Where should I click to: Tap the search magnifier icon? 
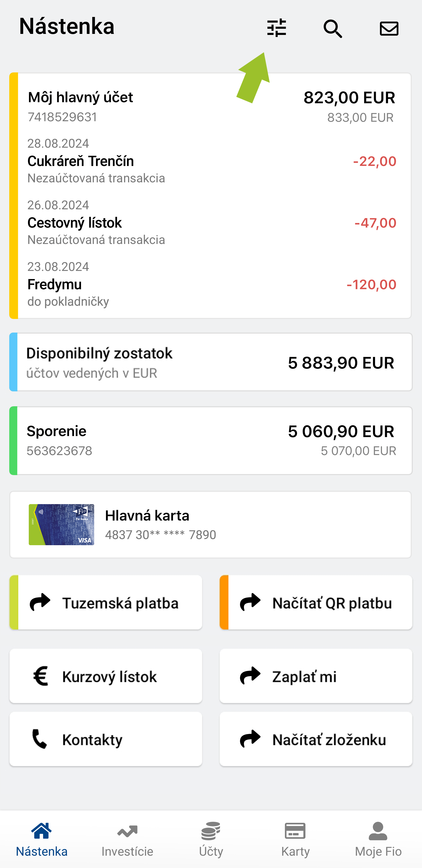333,29
